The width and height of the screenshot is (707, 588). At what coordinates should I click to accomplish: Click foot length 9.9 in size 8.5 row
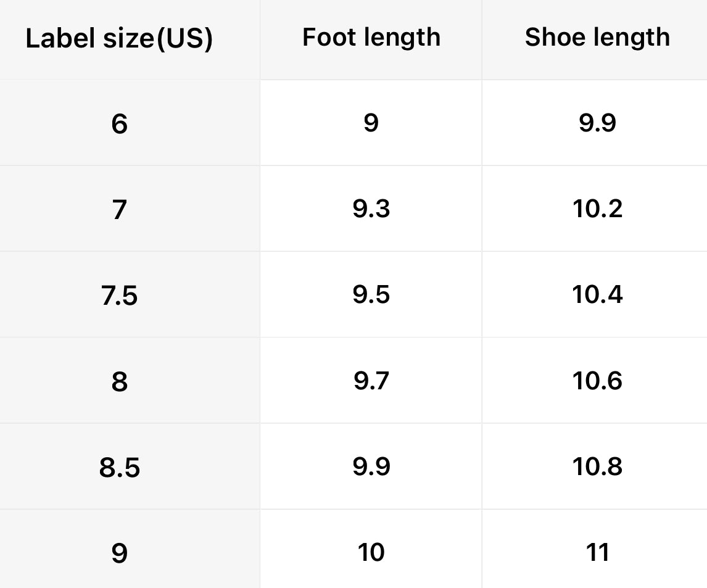pos(371,466)
